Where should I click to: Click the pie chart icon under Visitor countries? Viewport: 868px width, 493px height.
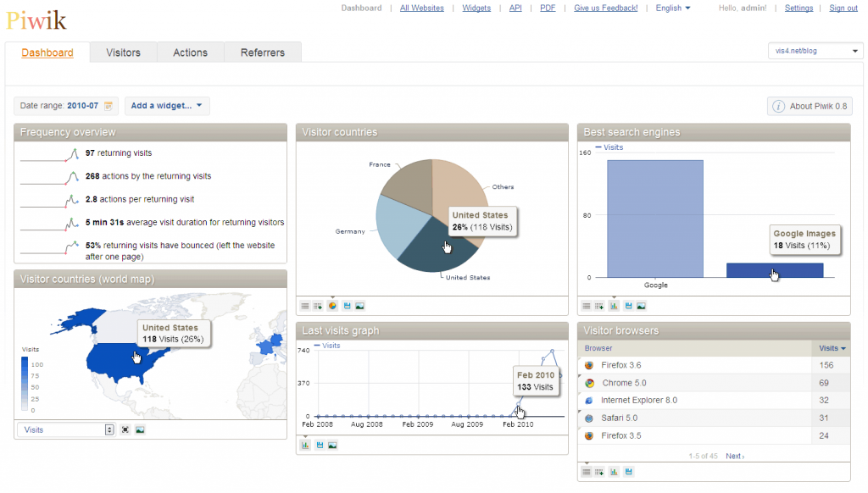[331, 306]
